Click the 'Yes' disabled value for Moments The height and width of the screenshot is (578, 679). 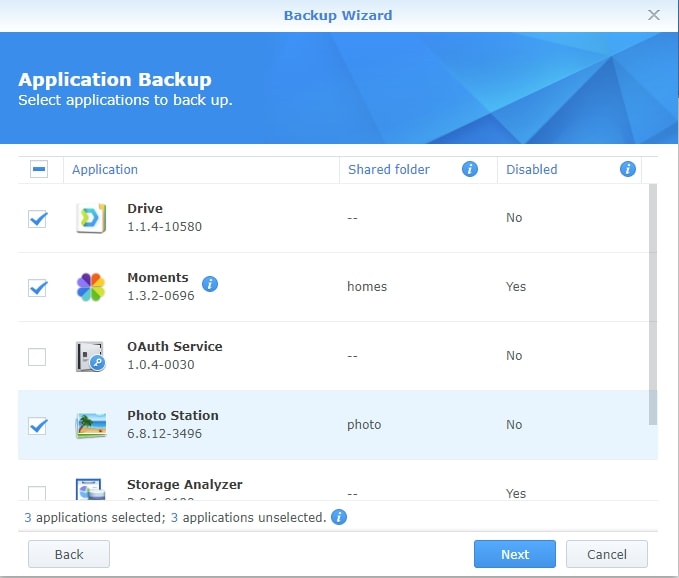(516, 287)
